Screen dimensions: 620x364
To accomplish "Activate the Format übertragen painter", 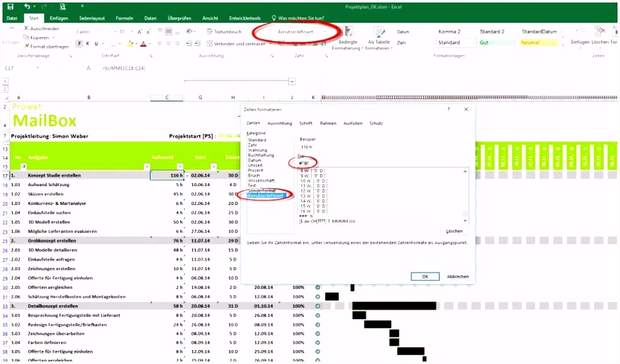I will [46, 46].
